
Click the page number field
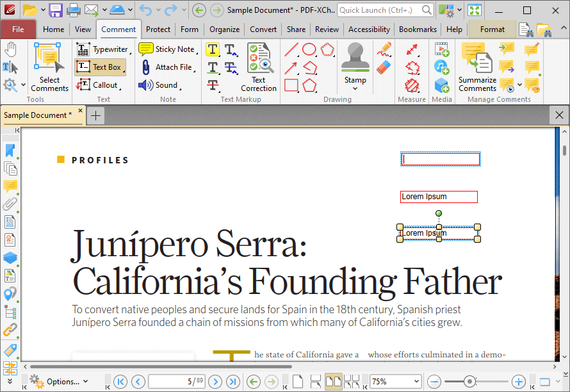pyautogui.click(x=177, y=382)
